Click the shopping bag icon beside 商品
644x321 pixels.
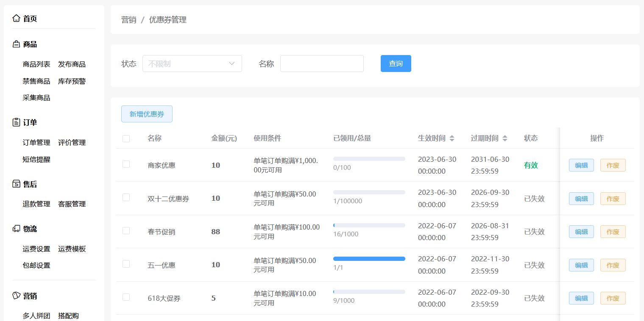(16, 44)
